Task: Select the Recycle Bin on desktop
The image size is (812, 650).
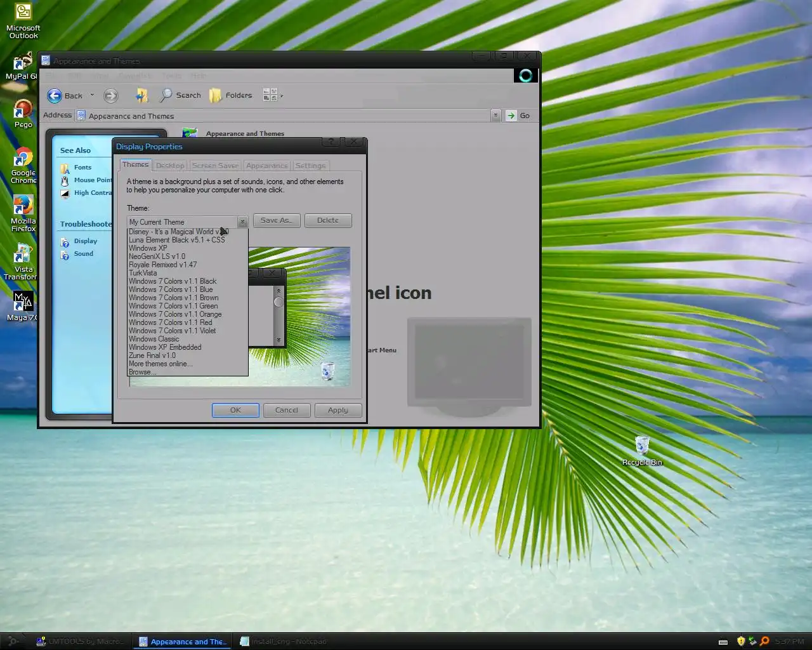Action: (x=642, y=451)
